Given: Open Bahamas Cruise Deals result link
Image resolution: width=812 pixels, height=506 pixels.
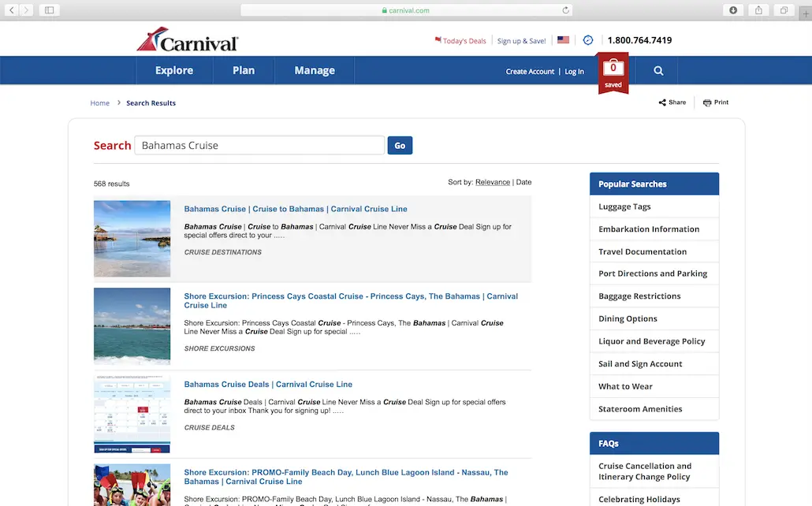Looking at the screenshot, I should pos(268,385).
